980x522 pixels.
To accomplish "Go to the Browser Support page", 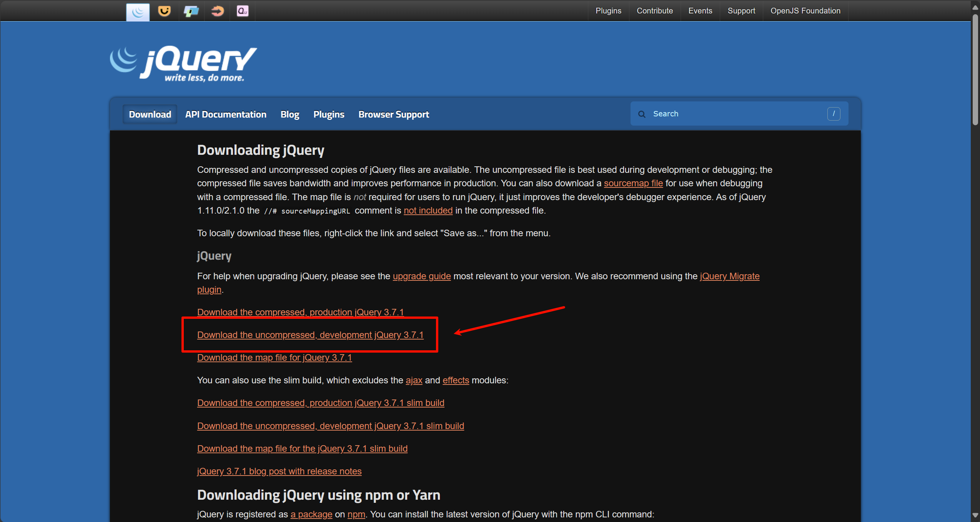I will coord(393,114).
